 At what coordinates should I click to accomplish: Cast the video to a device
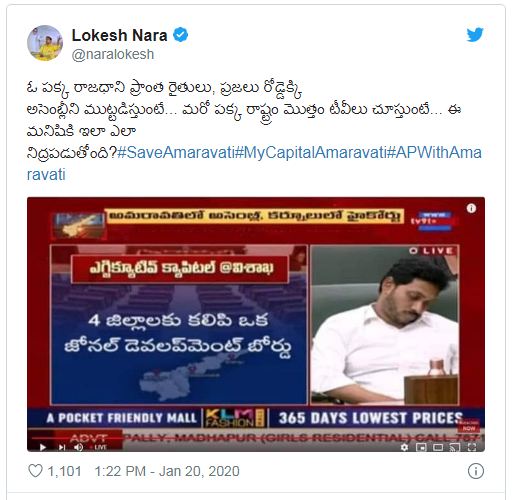click(455, 447)
